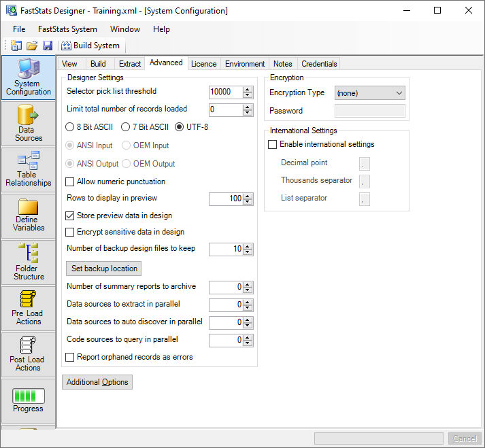Increase Rows to display in preview
This screenshot has width=485, height=448.
(x=248, y=196)
